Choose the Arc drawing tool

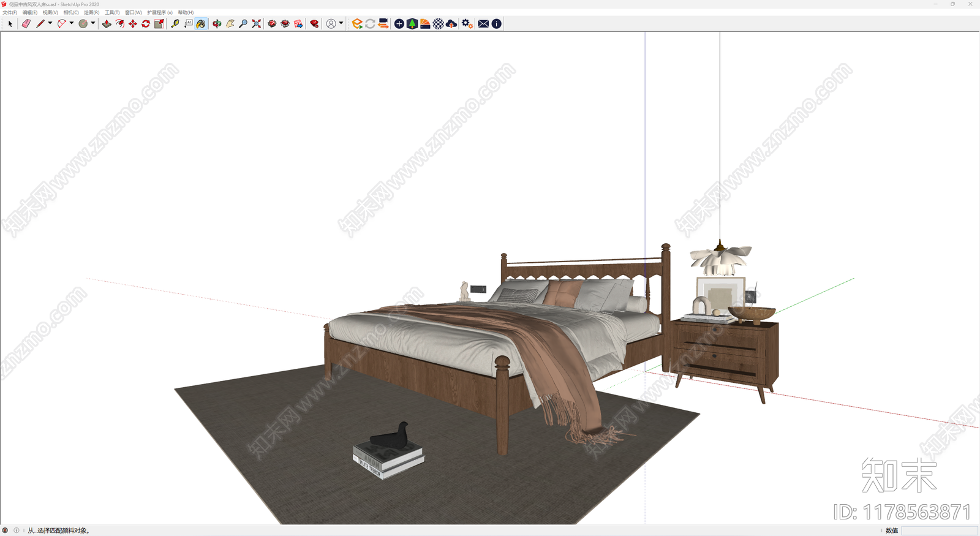61,24
